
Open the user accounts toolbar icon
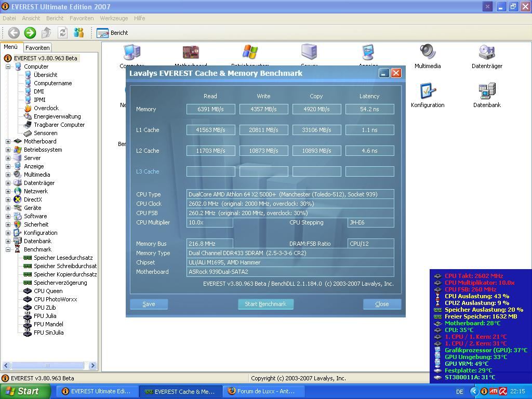(x=79, y=33)
